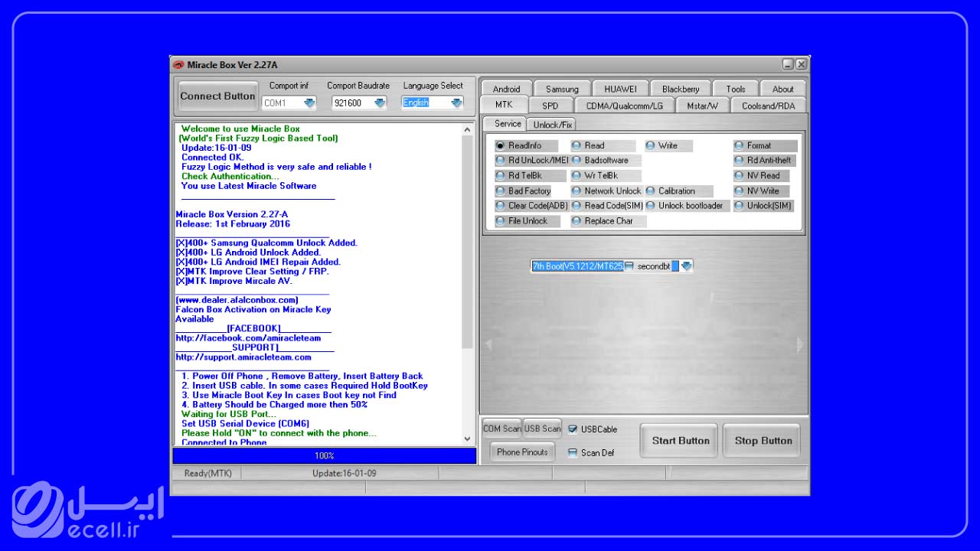980x551 pixels.
Task: Click the 100% progress bar
Action: pos(325,456)
